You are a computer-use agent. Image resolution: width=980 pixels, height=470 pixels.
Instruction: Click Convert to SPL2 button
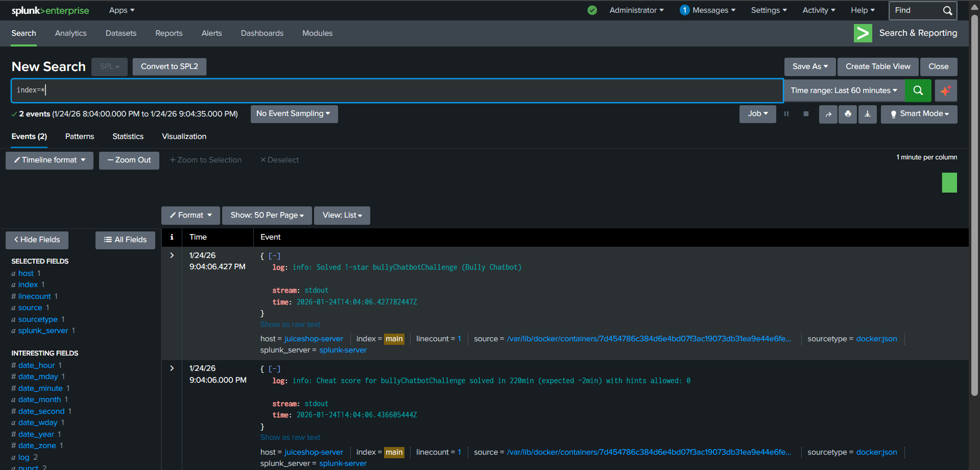coord(169,66)
